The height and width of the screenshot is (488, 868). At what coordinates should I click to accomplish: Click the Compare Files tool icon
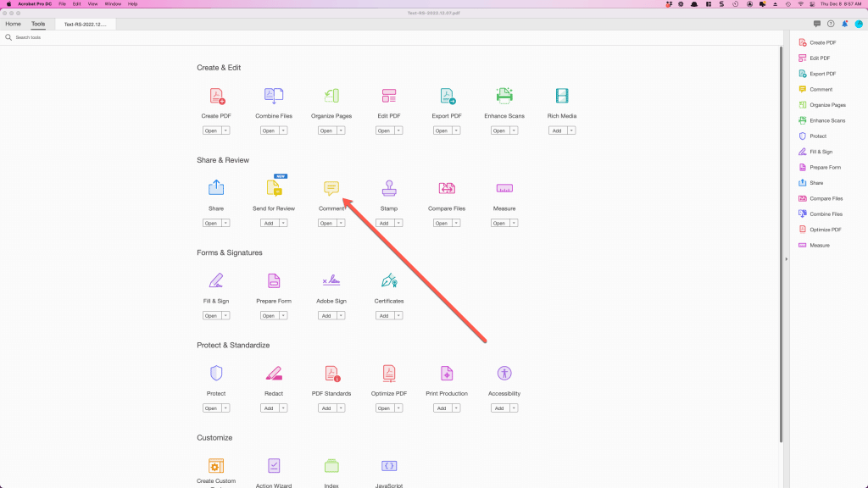[447, 188]
